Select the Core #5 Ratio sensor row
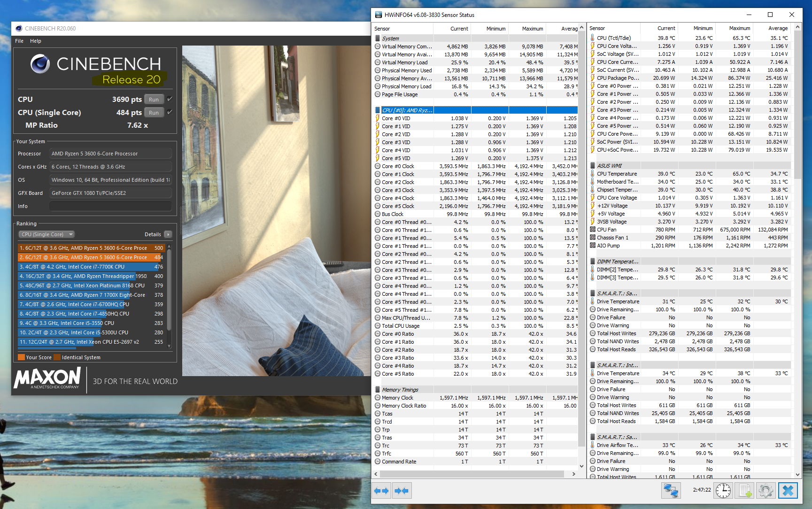Viewport: 812px width, 509px height. [x=476, y=374]
